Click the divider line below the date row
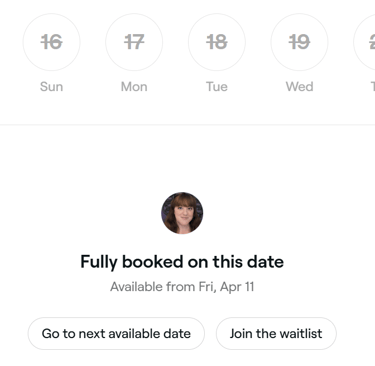This screenshot has height=366, width=375. 187,125
